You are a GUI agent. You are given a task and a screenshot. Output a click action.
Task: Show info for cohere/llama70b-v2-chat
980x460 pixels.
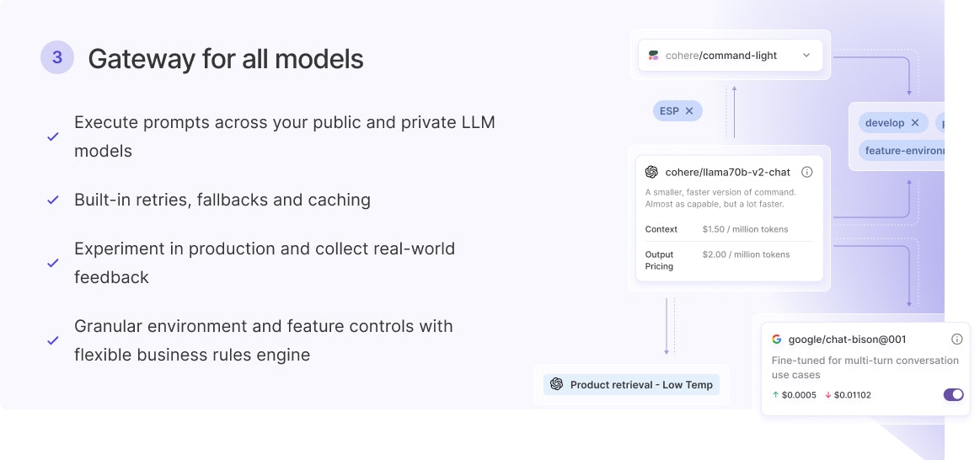coord(807,172)
